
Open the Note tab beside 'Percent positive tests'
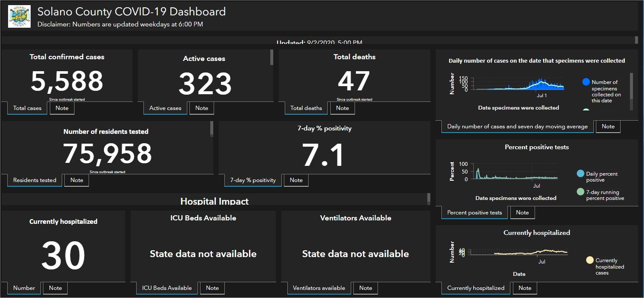point(522,213)
